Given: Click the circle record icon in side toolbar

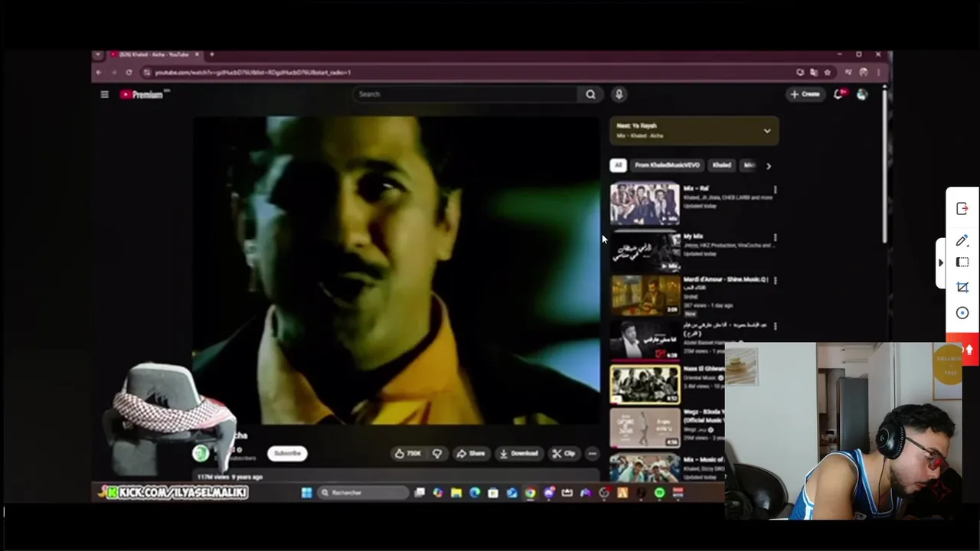Looking at the screenshot, I should (962, 312).
